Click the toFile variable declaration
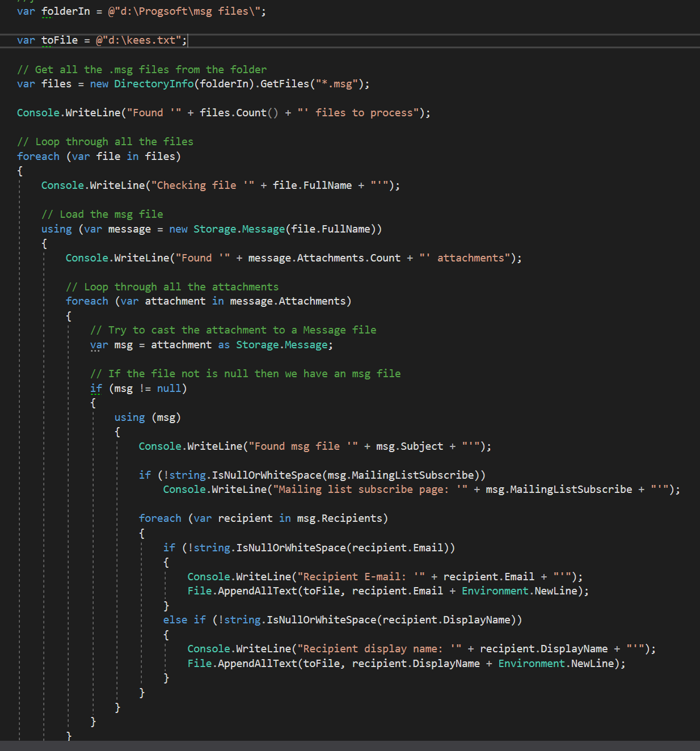This screenshot has width=700, height=751. tap(59, 40)
